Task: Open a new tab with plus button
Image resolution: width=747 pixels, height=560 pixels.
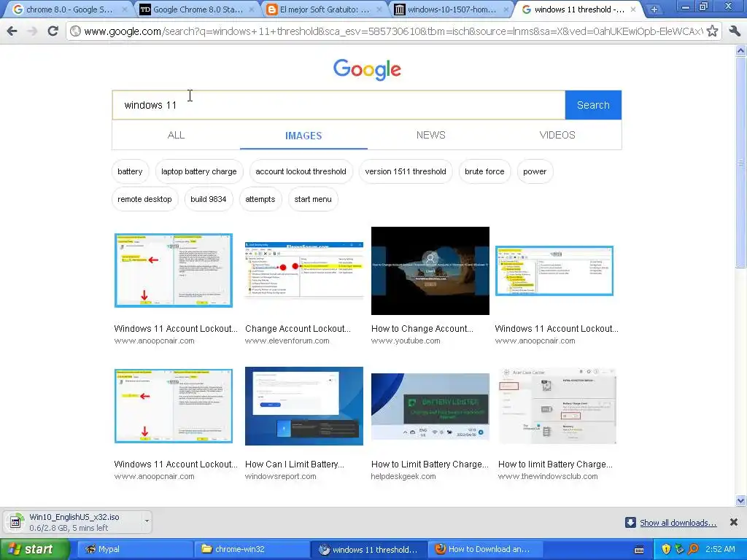Action: (x=654, y=9)
